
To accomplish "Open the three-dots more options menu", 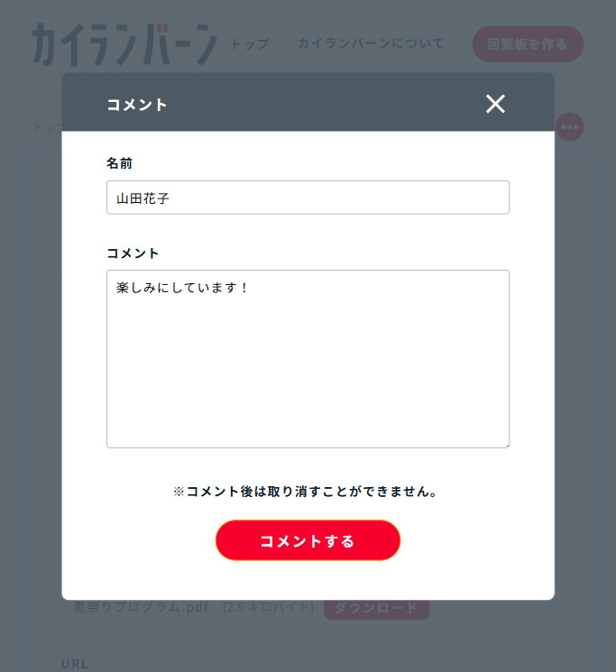I will pos(569,127).
